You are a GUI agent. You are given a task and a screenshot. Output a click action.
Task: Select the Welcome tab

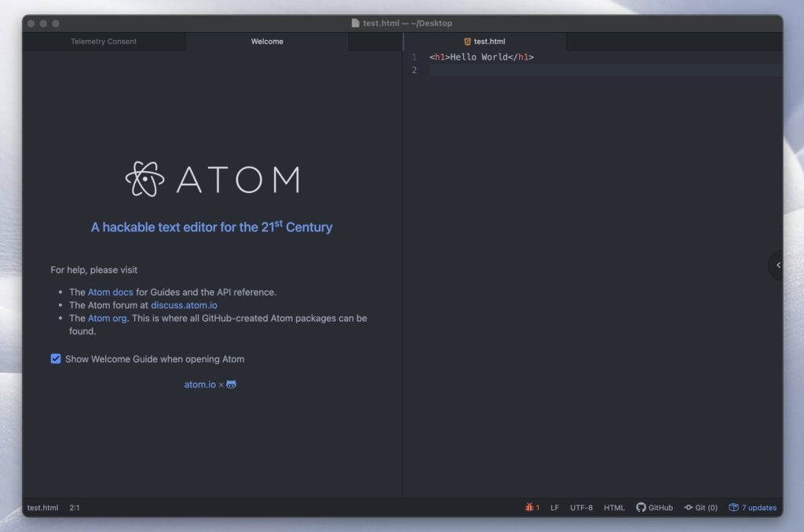267,42
